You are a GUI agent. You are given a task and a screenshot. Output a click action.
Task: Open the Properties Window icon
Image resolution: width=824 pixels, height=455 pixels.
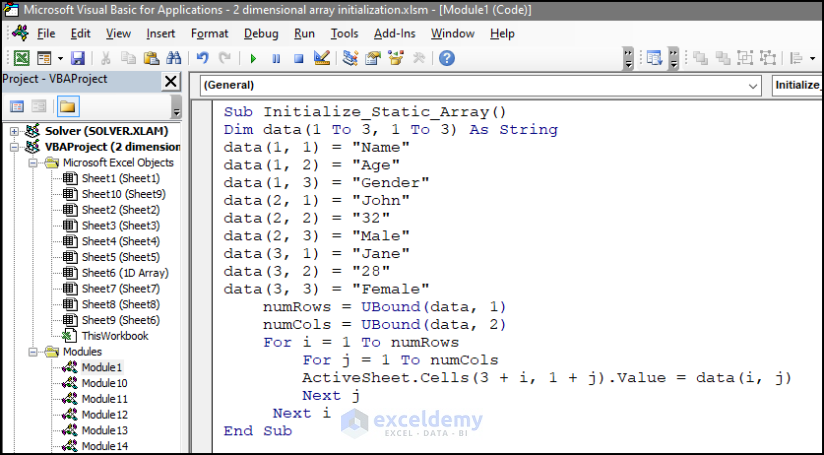tap(373, 58)
